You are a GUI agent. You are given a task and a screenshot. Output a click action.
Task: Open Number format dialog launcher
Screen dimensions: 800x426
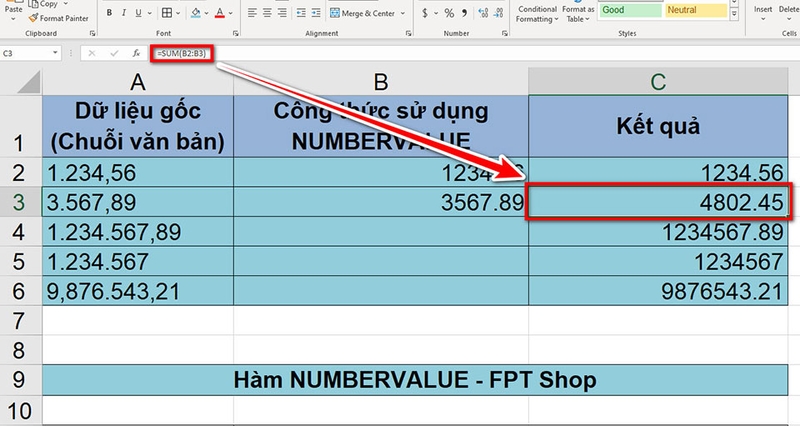pos(505,33)
